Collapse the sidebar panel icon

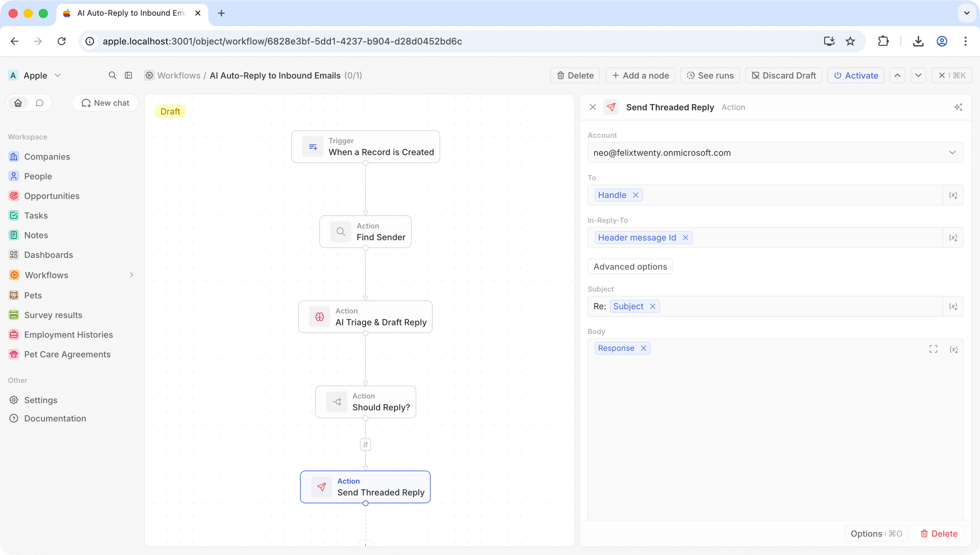point(128,76)
